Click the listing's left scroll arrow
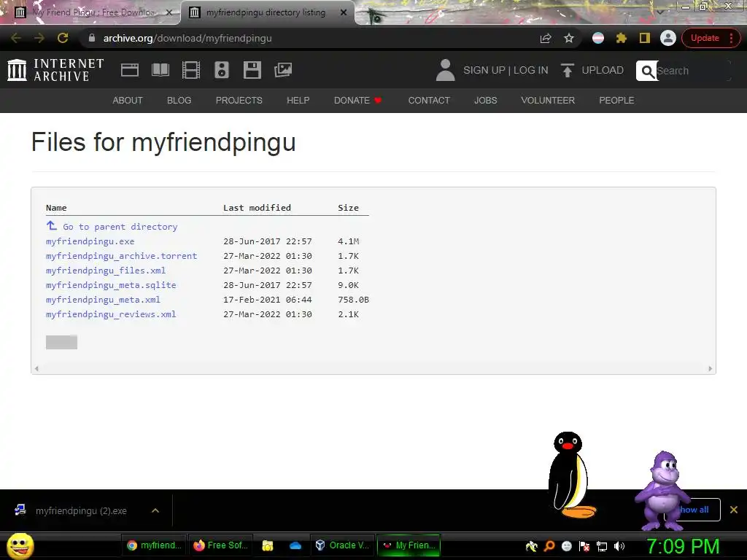747x560 pixels. [x=36, y=368]
